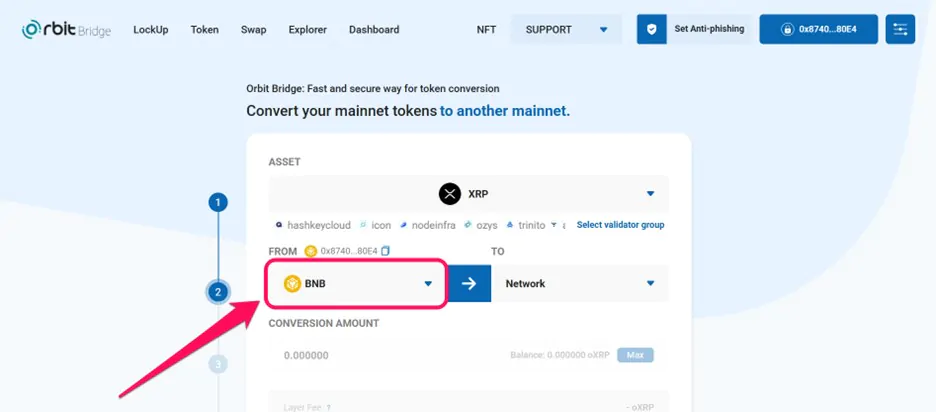Viewport: 936px width, 412px height.
Task: Expand the SUPPORT dropdown
Action: [566, 29]
